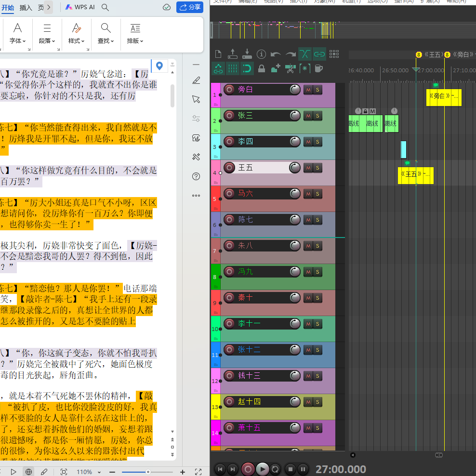The height and width of the screenshot is (476, 476).
Task: Click the 《王五》 timeline marker 8
Action: coord(419,54)
